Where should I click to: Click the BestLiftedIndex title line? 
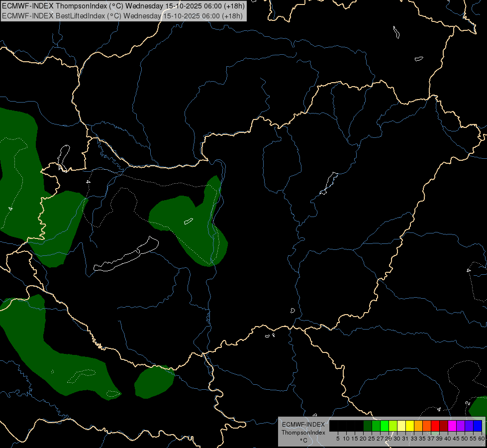click(x=123, y=15)
